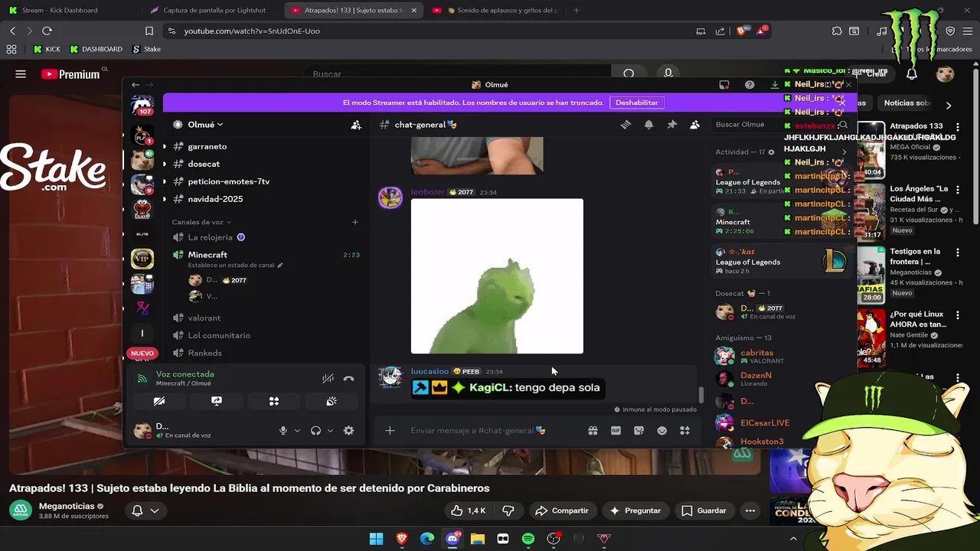Open notification settings bell in Discord header
The width and height of the screenshot is (980, 551).
pos(648,125)
